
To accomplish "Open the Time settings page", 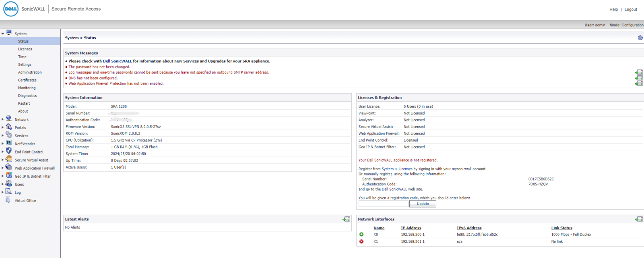I will [x=22, y=57].
